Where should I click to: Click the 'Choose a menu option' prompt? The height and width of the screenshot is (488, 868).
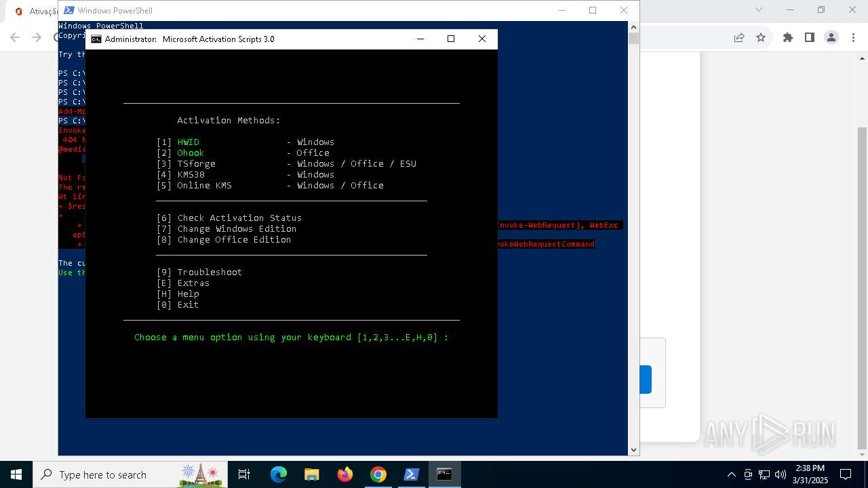(292, 338)
